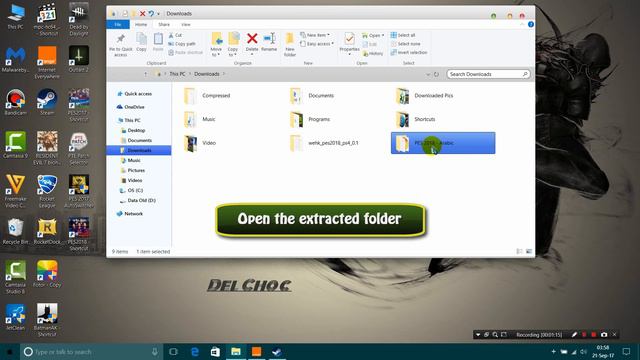The height and width of the screenshot is (360, 640).
Task: Select the Compressed folder
Action: (207, 96)
